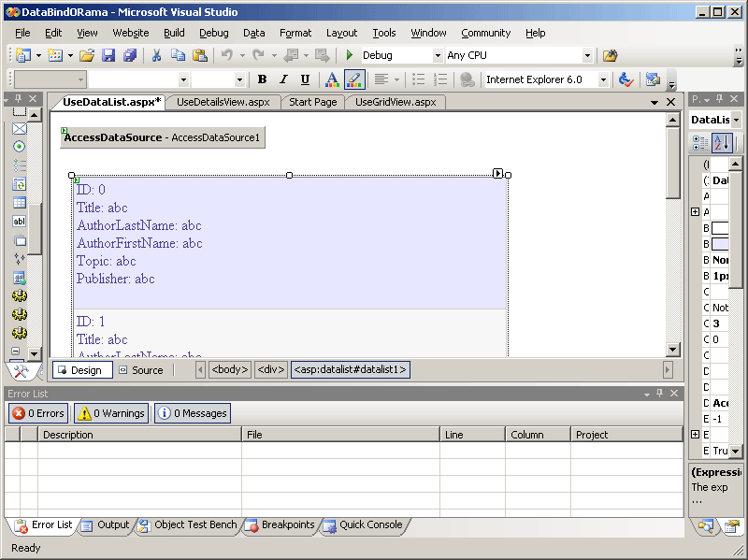This screenshot has width=748, height=560.
Task: Open the DataList smart tag arrow
Action: tap(497, 173)
